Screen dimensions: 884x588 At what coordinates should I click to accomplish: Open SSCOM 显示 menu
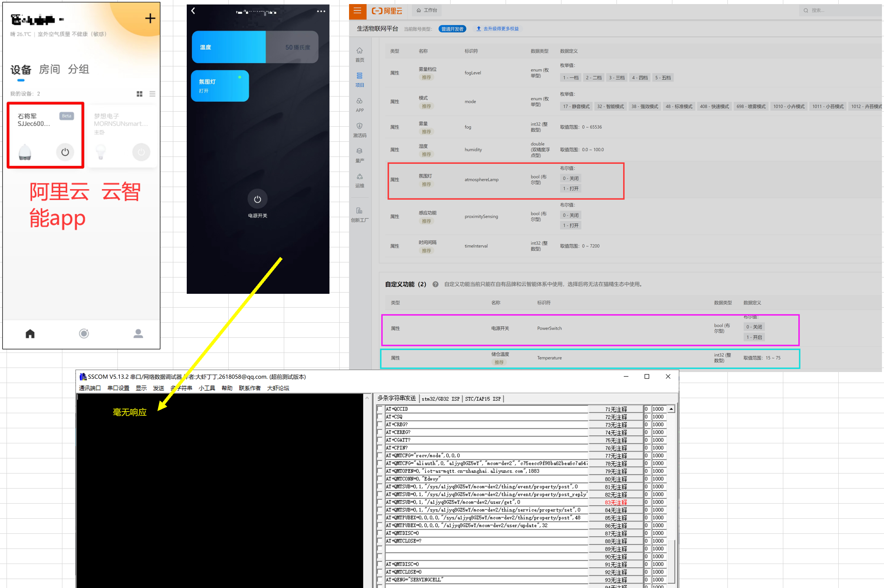[x=141, y=388]
